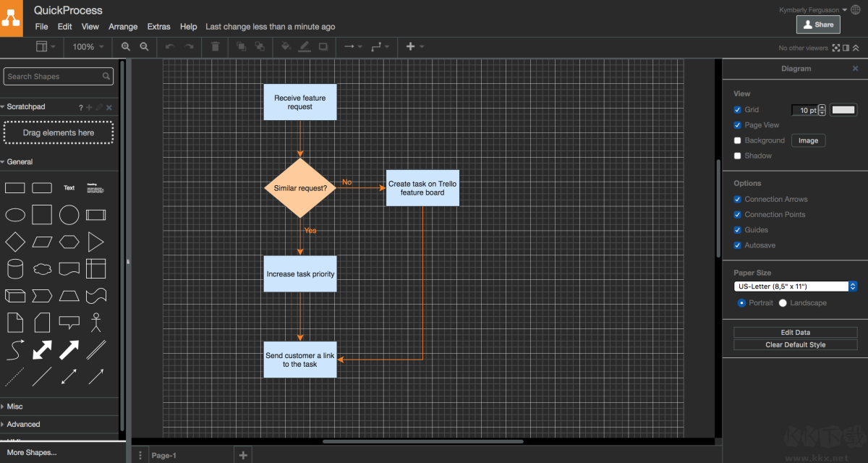The height and width of the screenshot is (463, 868).
Task: Click the Share button
Action: tap(818, 25)
